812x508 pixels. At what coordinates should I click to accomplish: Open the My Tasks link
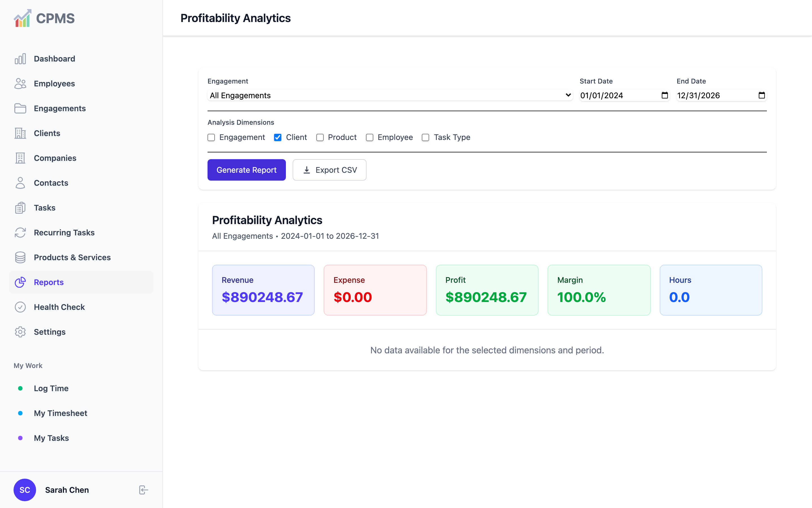point(81,439)
